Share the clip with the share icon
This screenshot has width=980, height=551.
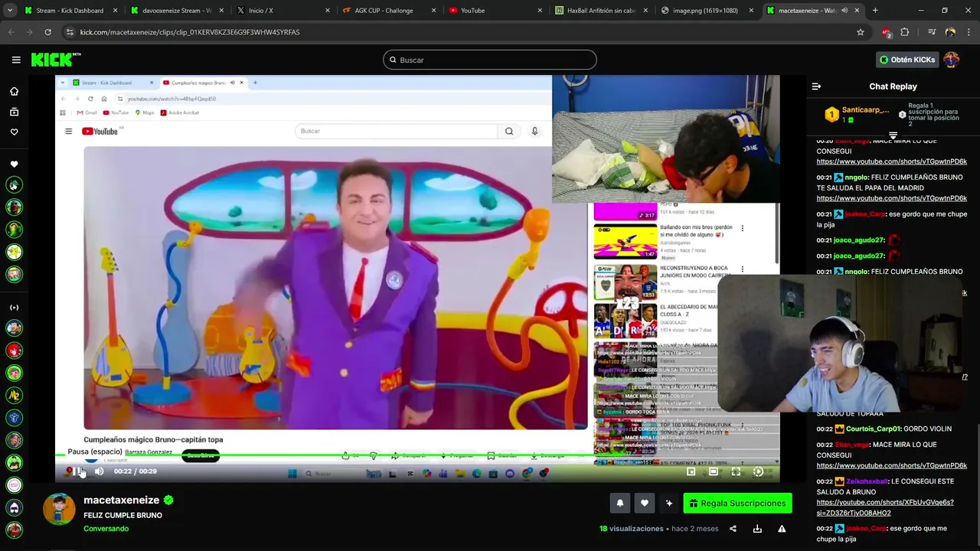click(733, 529)
